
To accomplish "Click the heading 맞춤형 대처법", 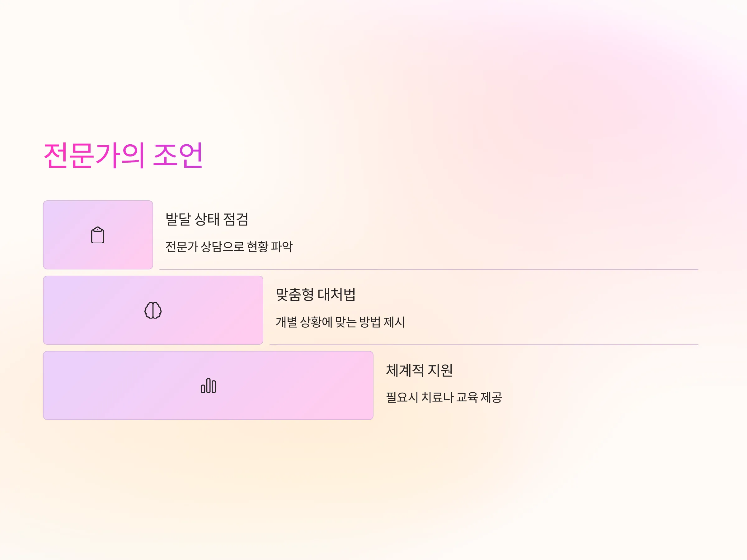I will 316,295.
